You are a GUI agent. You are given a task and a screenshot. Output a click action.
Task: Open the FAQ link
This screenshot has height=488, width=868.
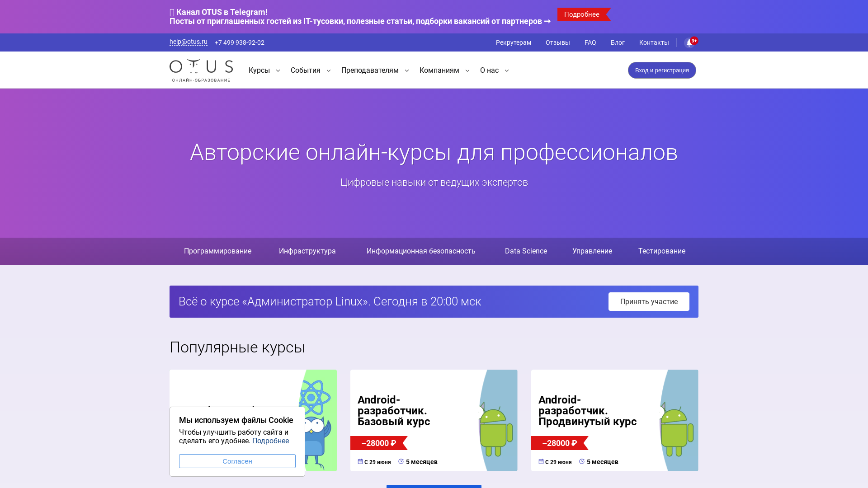pyautogui.click(x=590, y=42)
